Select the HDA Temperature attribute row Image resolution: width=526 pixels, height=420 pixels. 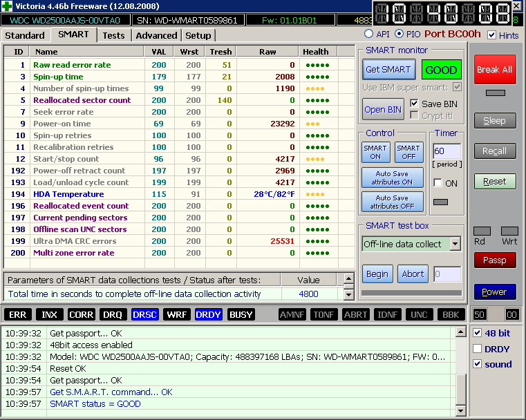pyautogui.click(x=179, y=194)
